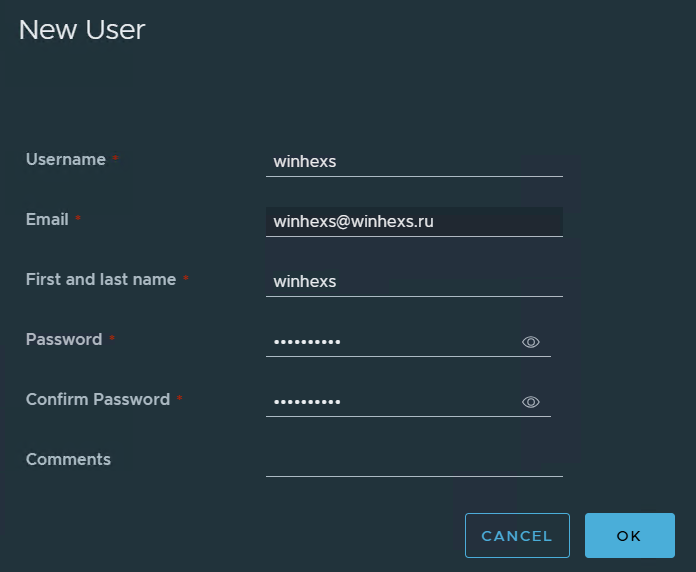The width and height of the screenshot is (696, 572).
Task: Click the Confirm Password label
Action: [x=98, y=399]
